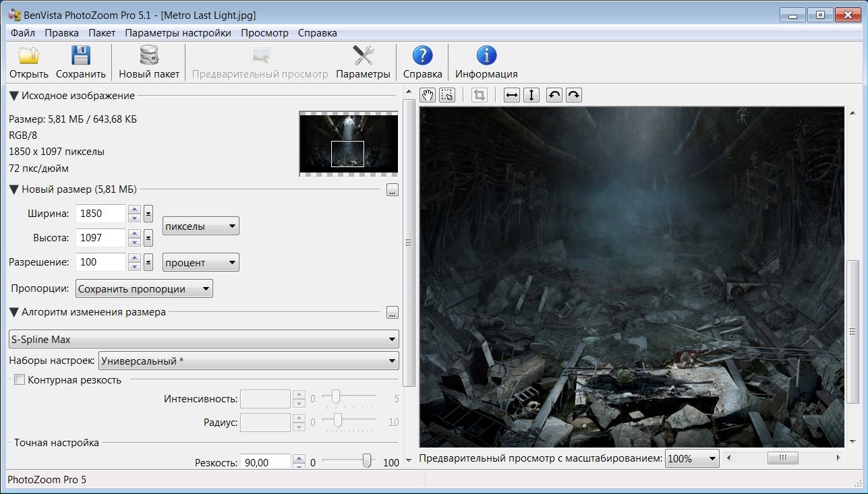This screenshot has height=494, width=868.
Task: Open the Универсальный presets dropdown
Action: [x=248, y=361]
